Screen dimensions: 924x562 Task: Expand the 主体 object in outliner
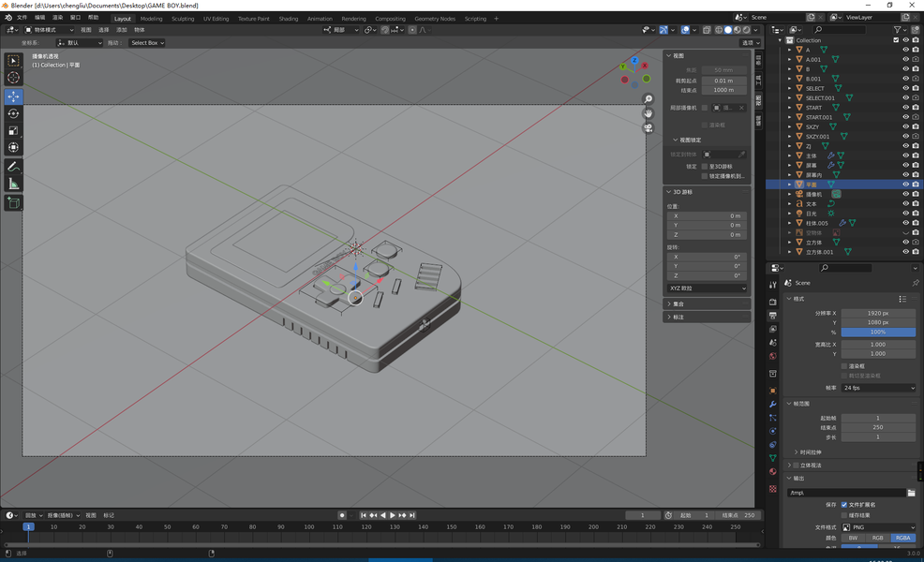coord(790,155)
